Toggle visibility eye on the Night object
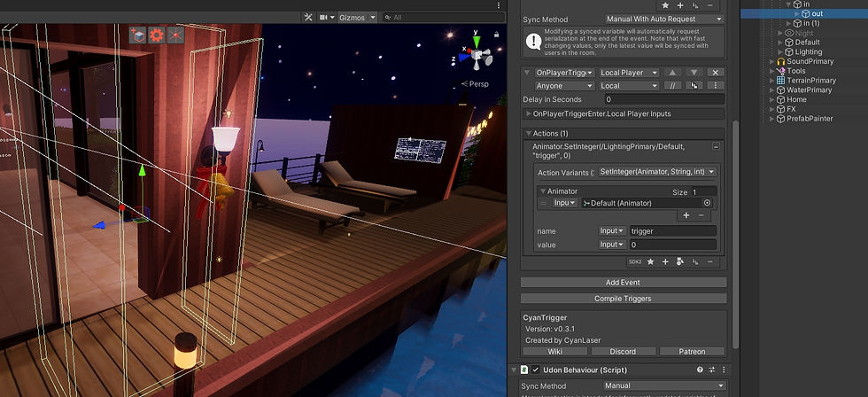This screenshot has width=868, height=397. 789,33
